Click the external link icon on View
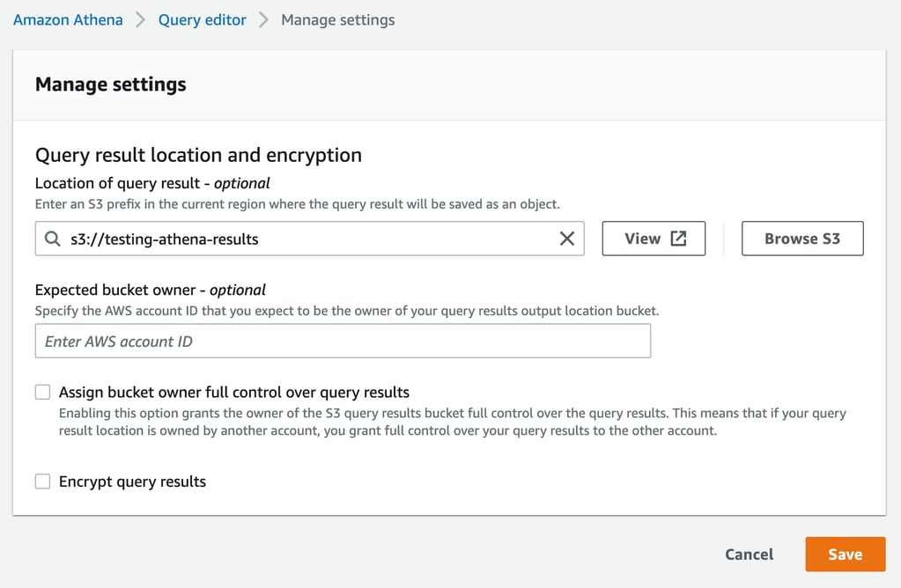Screen dimensions: 901x588 (678, 239)
